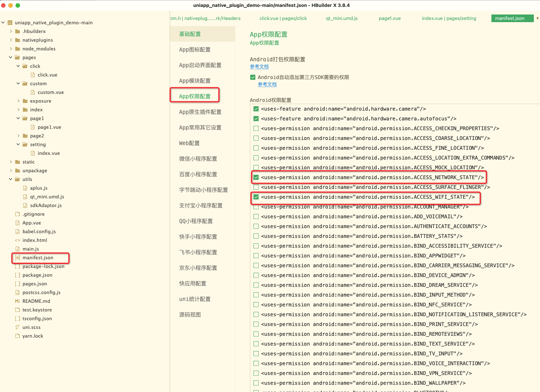Switch to qt_mini.umd.js editor tab

point(342,18)
